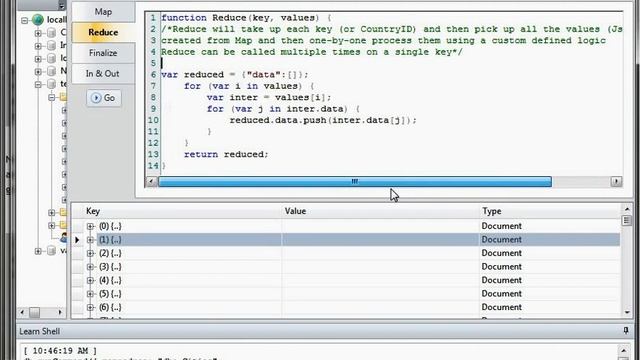Click the database icon of the third tree node

click(x=51, y=58)
